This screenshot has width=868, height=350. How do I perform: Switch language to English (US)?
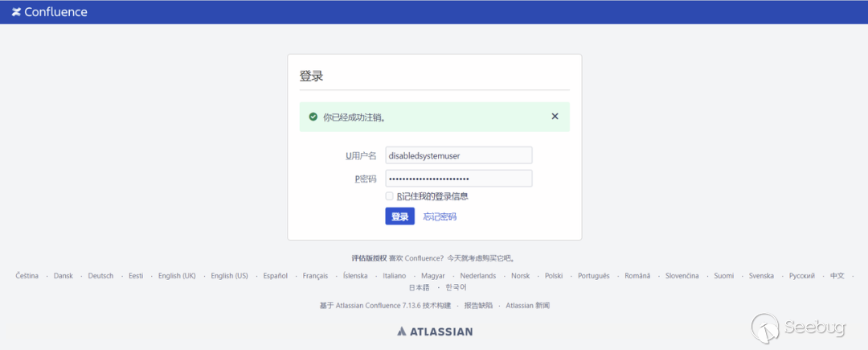coord(229,276)
